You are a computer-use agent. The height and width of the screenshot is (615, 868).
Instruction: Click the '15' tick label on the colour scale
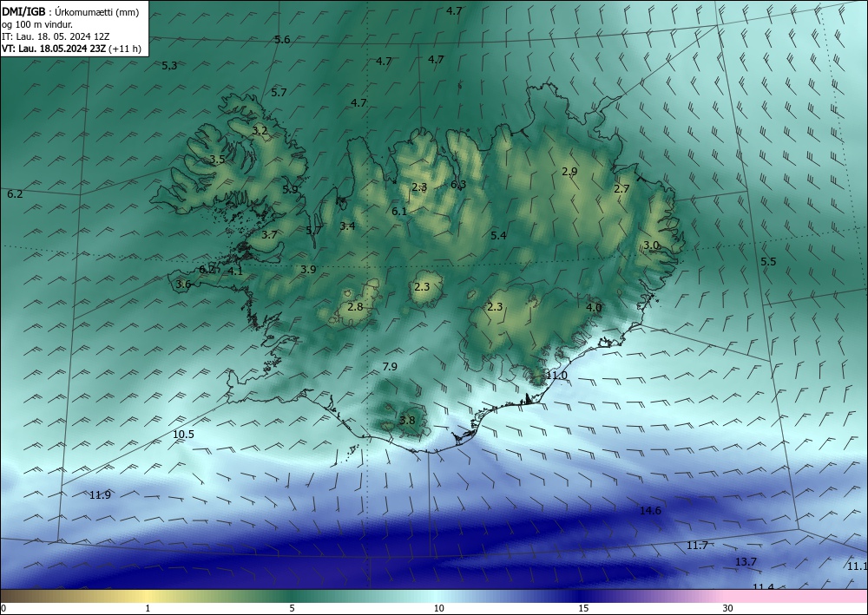tap(583, 608)
